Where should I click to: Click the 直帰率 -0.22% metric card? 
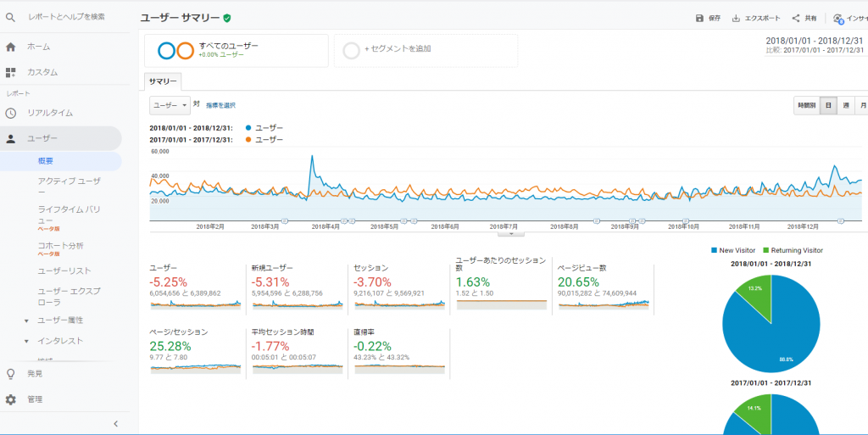tap(400, 353)
